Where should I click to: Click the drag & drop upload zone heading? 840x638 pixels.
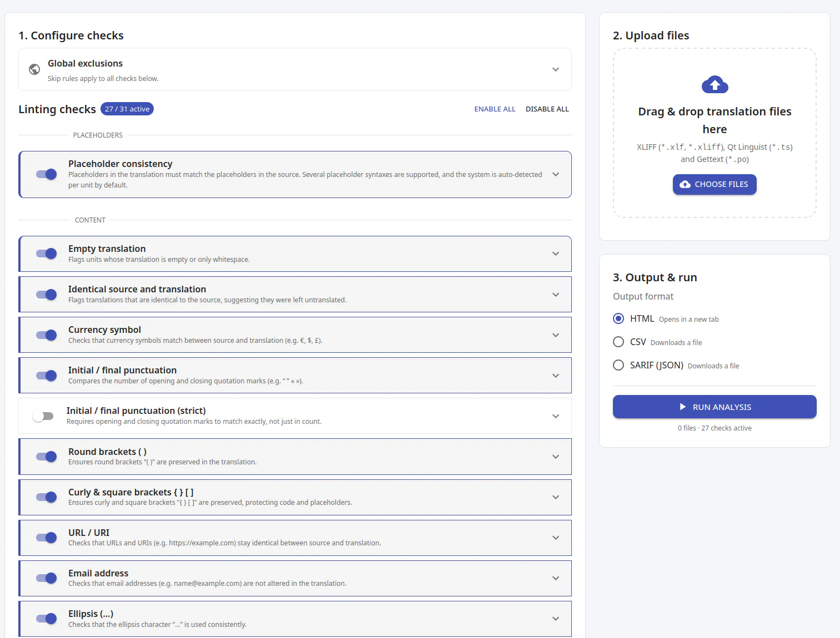tap(715, 120)
